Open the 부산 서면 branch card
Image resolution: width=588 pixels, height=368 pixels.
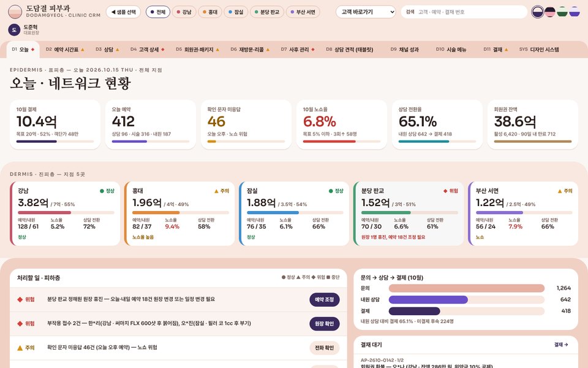(x=523, y=213)
